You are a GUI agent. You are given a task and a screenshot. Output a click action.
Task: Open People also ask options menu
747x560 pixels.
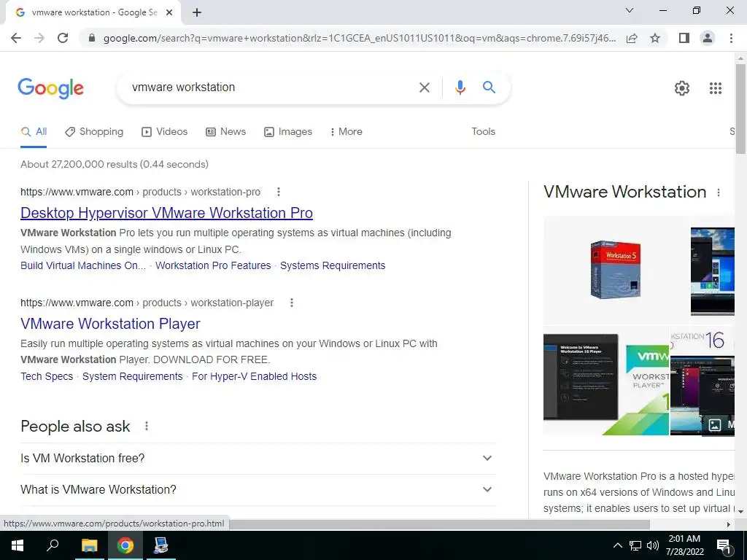click(x=147, y=426)
